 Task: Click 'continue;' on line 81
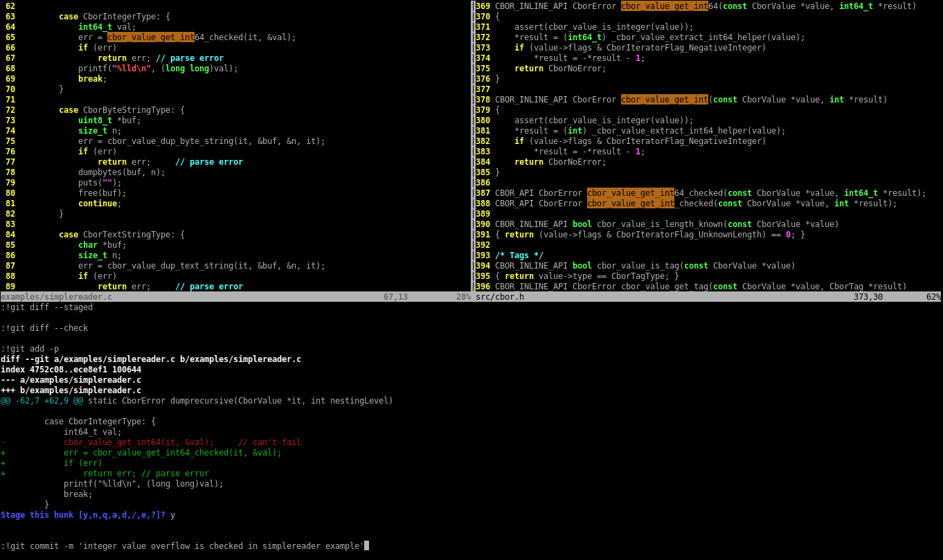[100, 204]
